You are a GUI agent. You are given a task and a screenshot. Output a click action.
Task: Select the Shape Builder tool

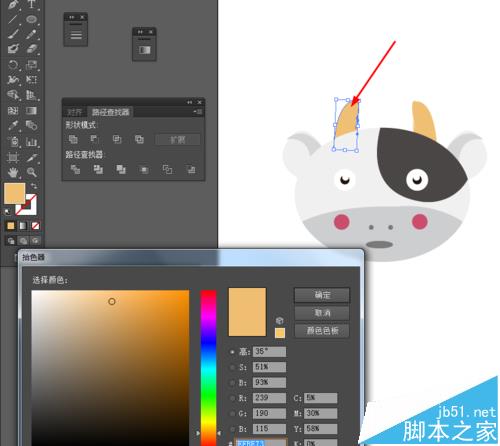click(x=13, y=95)
